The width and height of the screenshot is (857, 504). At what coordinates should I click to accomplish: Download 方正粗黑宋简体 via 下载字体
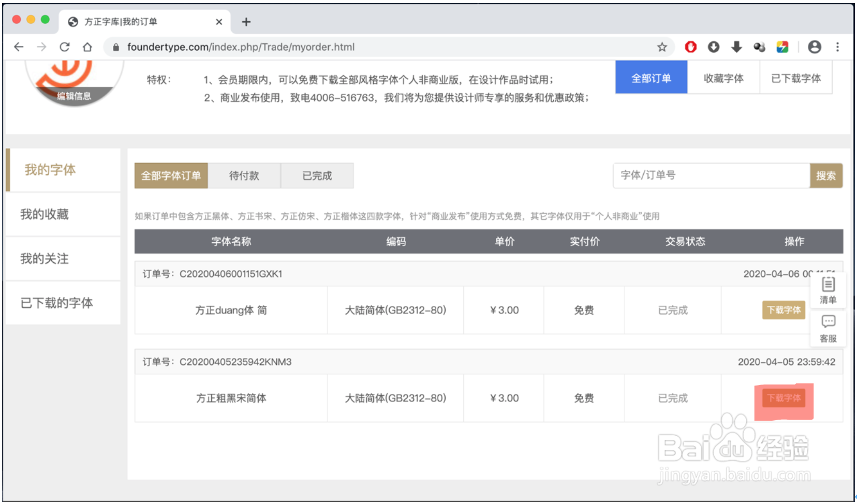point(784,398)
